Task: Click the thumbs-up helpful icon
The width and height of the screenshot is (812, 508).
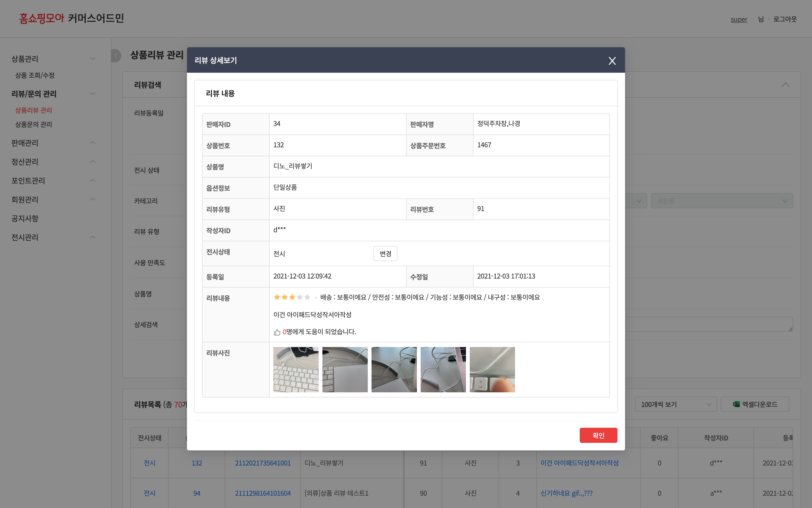Action: click(277, 332)
